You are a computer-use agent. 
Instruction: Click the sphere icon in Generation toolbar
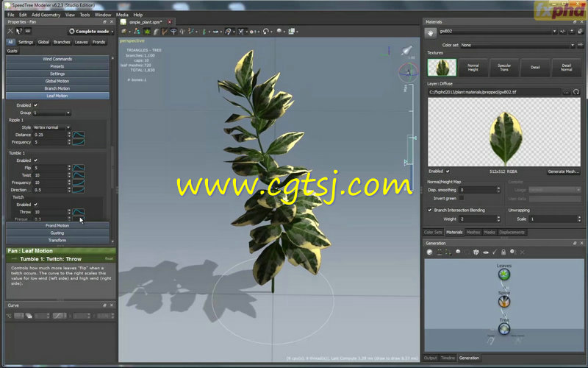(x=458, y=252)
